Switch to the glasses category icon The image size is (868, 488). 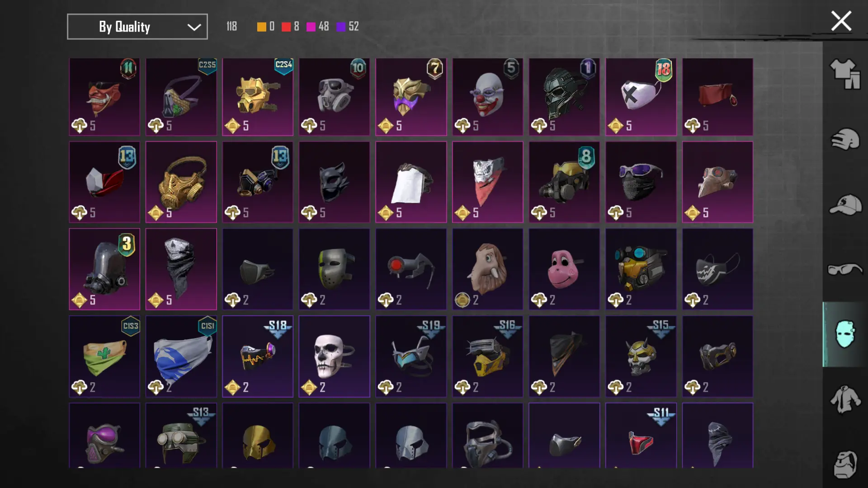pyautogui.click(x=844, y=270)
